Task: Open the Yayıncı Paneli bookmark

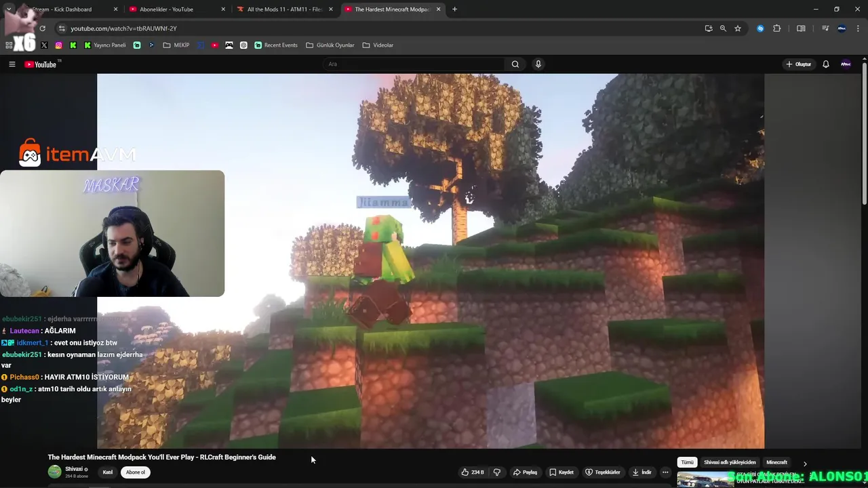Action: 105,45
